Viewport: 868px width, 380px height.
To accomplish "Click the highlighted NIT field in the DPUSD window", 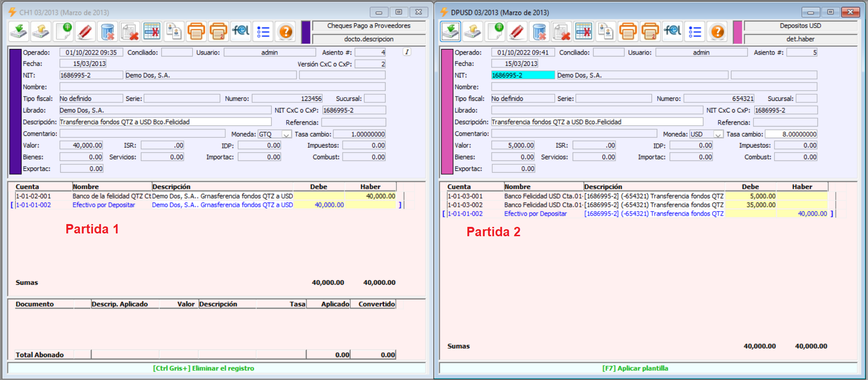I will click(523, 75).
